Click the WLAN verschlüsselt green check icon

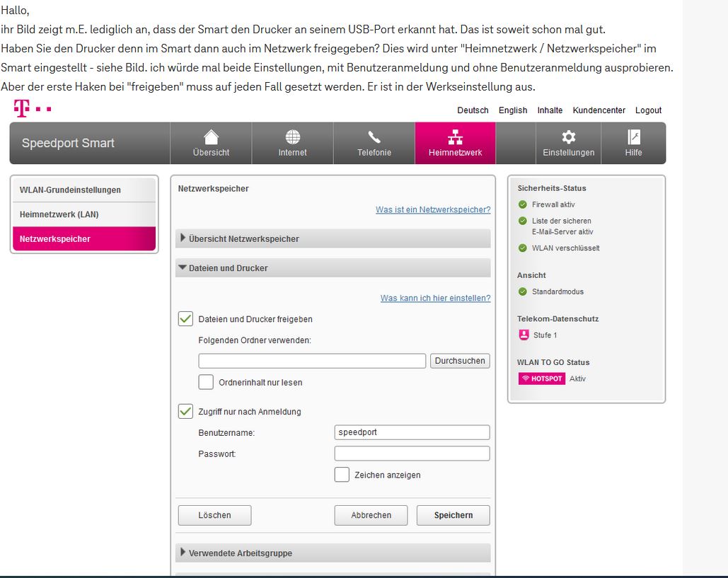point(523,248)
